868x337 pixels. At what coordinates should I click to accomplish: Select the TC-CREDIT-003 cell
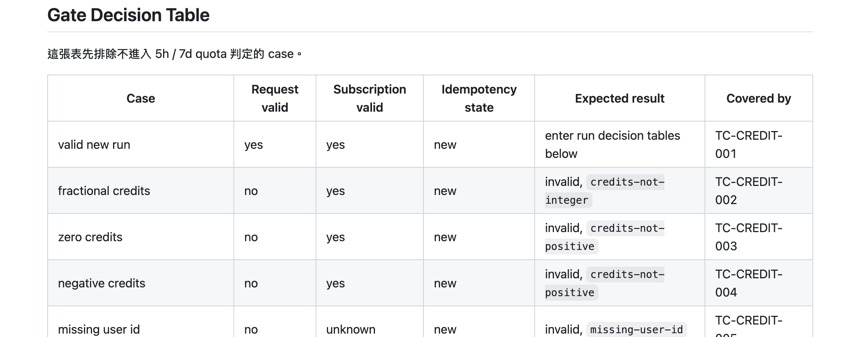click(x=759, y=237)
